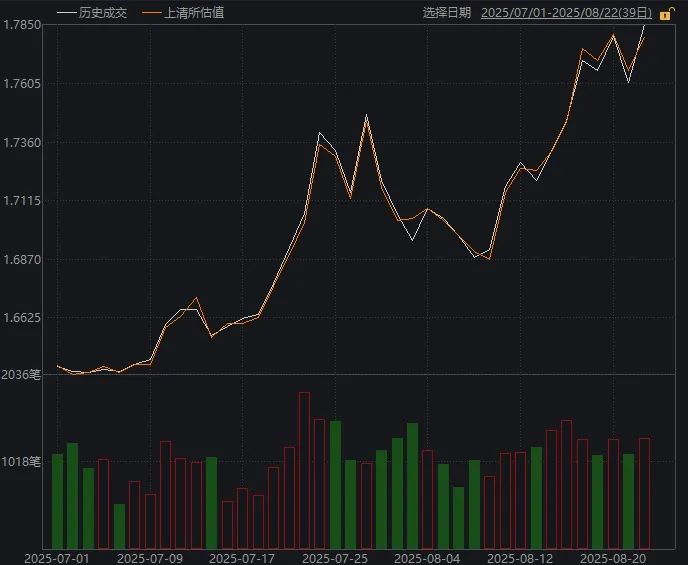Select the tallest red volume bar
The width and height of the screenshot is (688, 565).
(x=304, y=470)
